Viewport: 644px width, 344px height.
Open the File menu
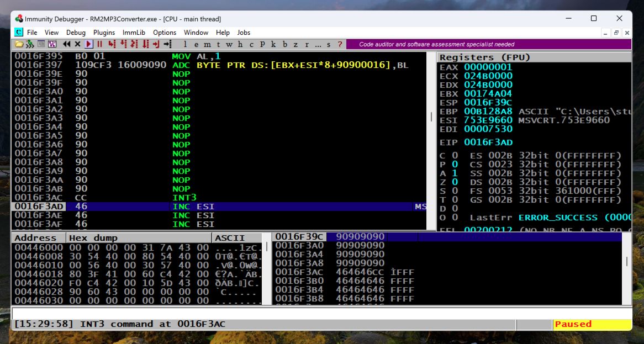(x=32, y=33)
